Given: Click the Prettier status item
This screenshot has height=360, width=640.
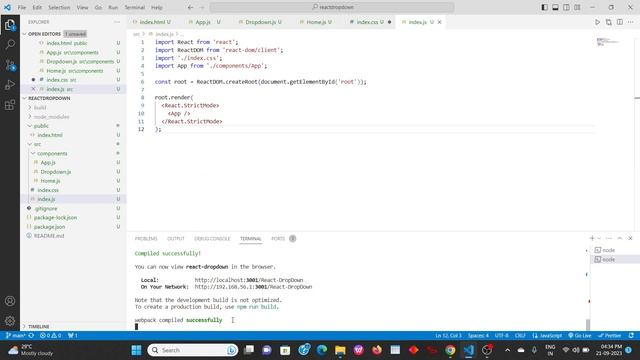Looking at the screenshot, I should (x=610, y=336).
